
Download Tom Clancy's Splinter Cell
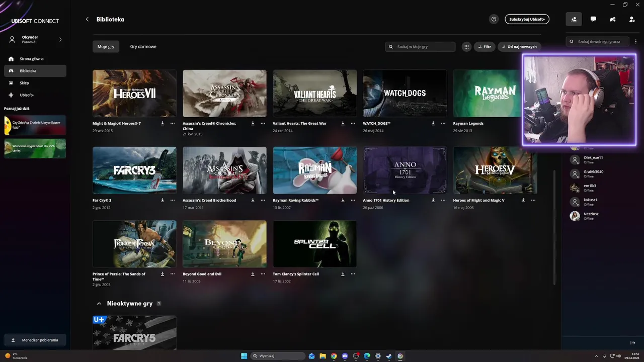click(343, 274)
